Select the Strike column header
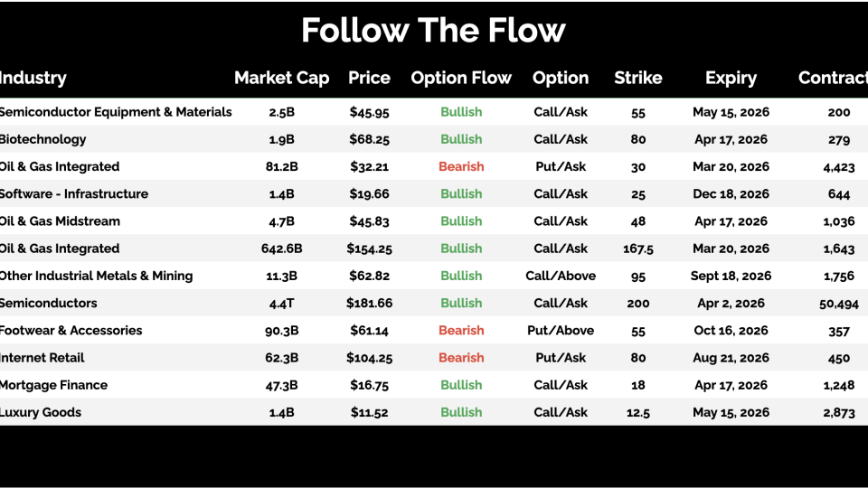 [x=637, y=78]
